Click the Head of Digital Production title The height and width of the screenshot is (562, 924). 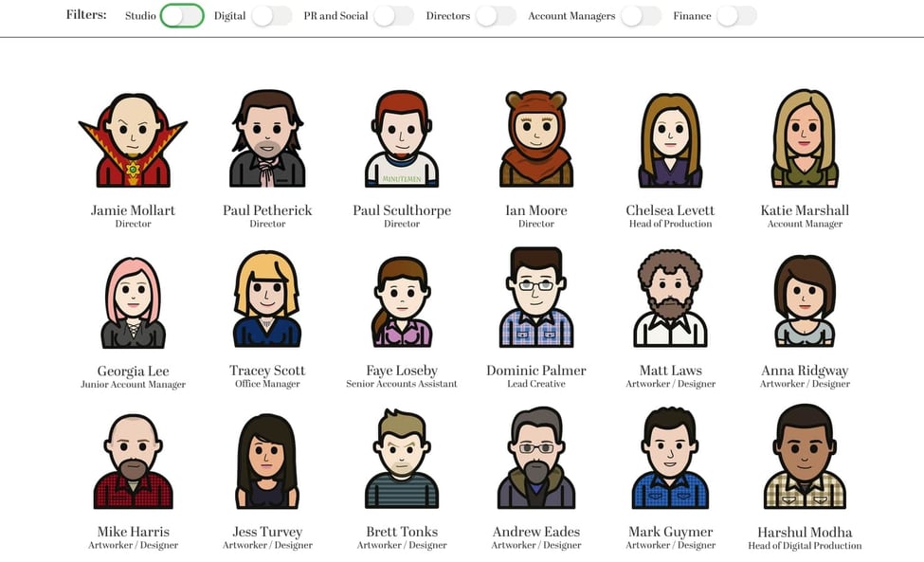point(805,546)
